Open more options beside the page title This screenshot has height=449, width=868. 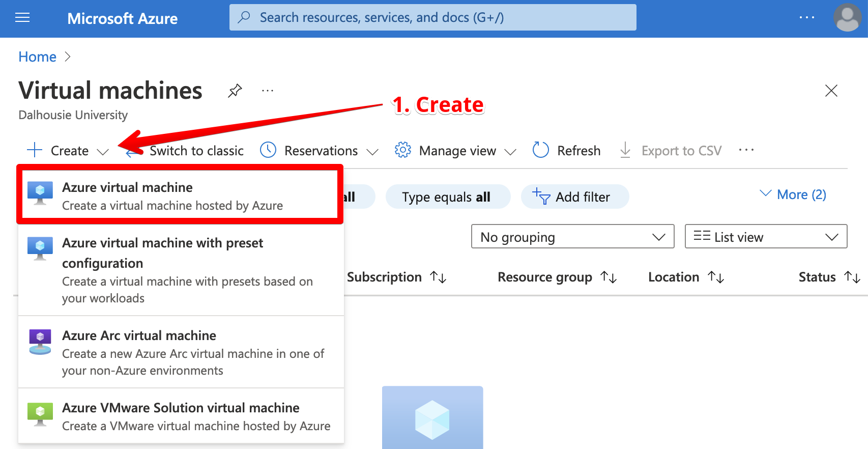(x=268, y=91)
